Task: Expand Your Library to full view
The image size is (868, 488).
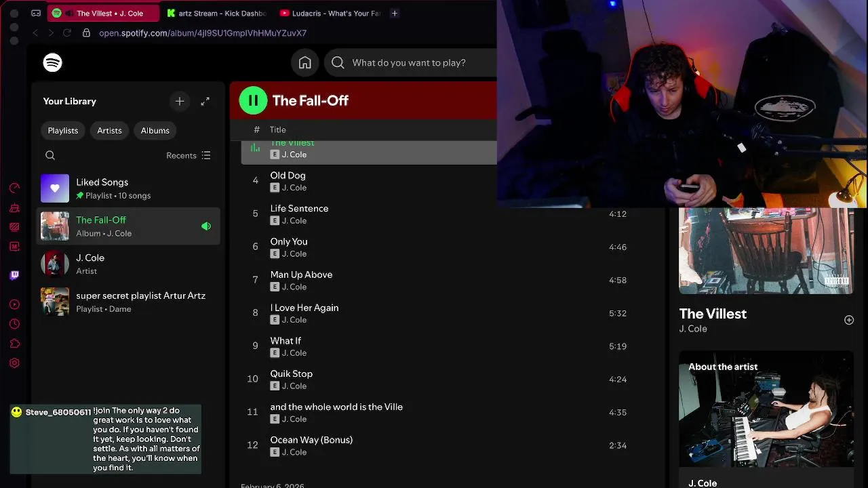Action: pos(205,101)
